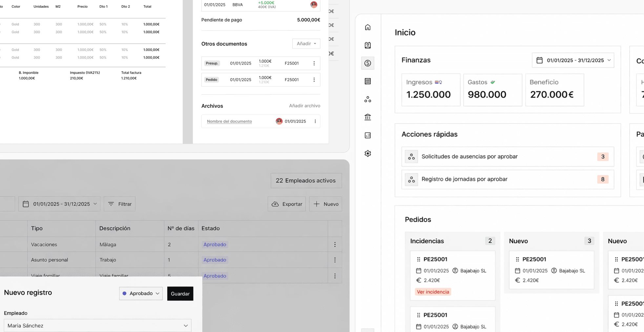The width and height of the screenshot is (644, 332).
Task: Click the contacts badge sidebar icon
Action: click(x=367, y=45)
